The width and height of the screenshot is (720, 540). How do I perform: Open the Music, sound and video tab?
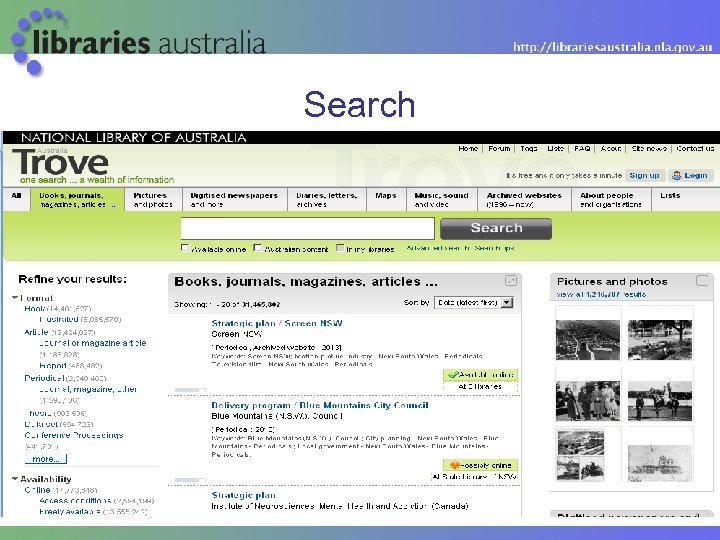tap(441, 200)
